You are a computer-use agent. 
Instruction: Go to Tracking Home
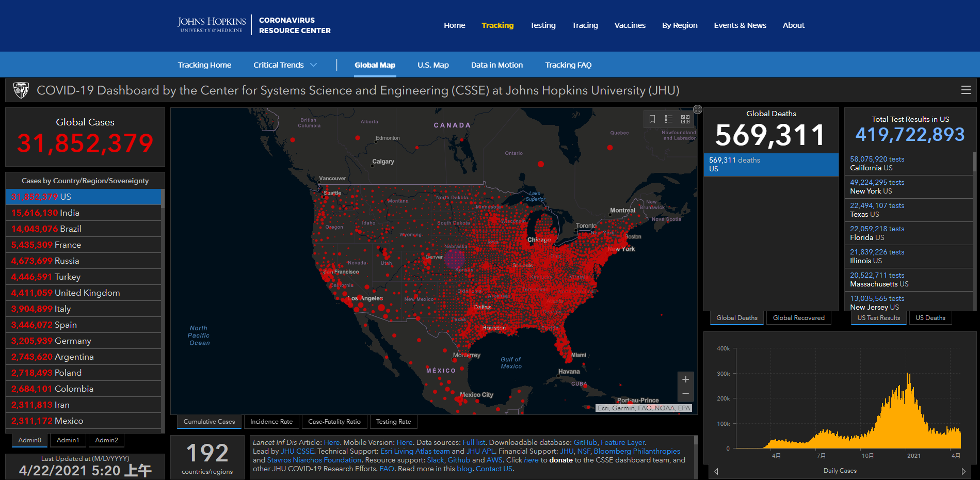tap(204, 65)
